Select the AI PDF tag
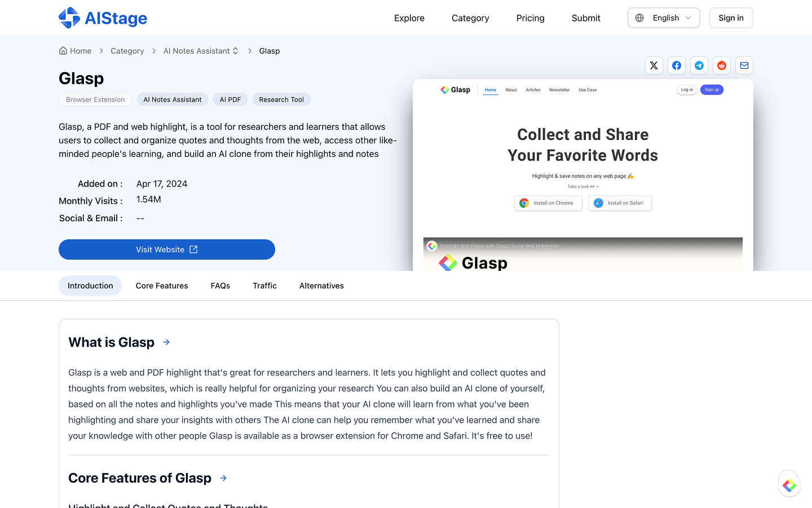812x508 pixels. click(x=230, y=99)
